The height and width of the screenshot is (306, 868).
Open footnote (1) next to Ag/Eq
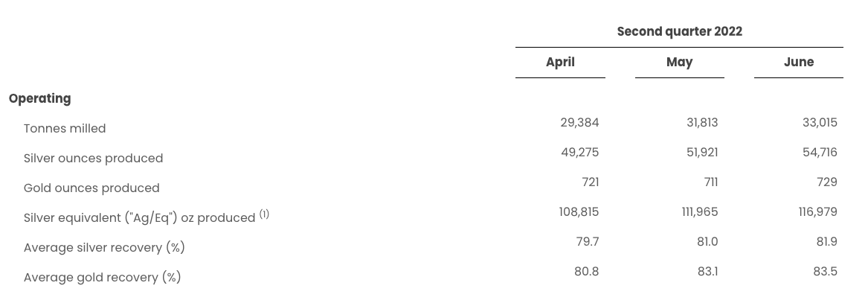[x=264, y=214]
